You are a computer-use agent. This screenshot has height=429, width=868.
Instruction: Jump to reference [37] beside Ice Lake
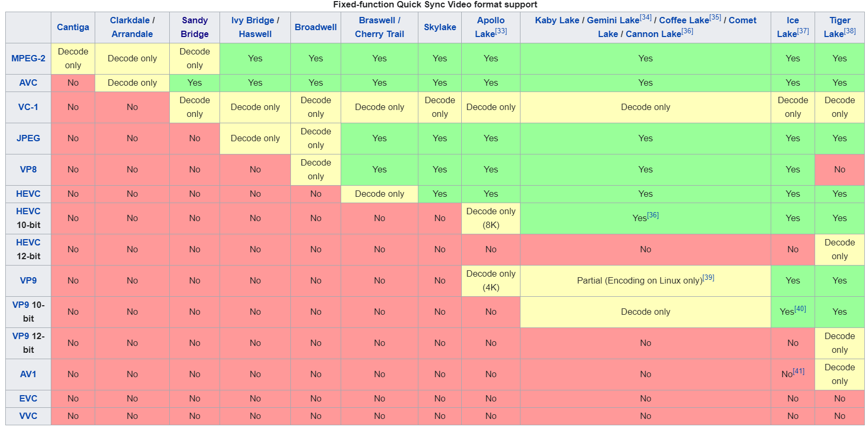pyautogui.click(x=803, y=31)
